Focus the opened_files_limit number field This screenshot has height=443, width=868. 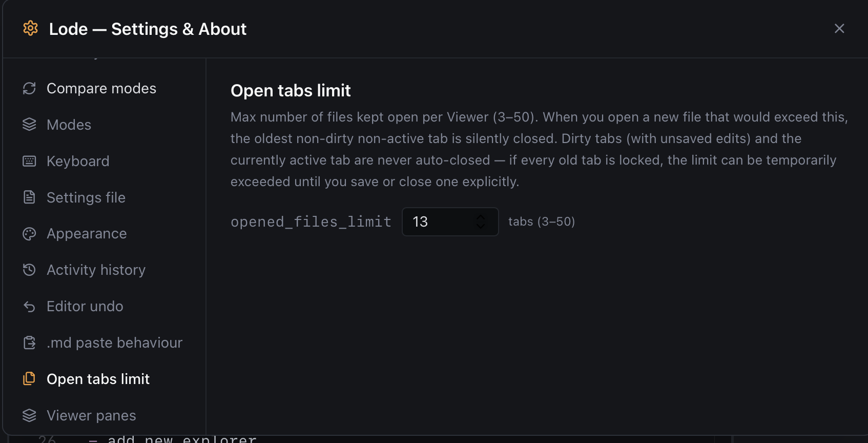click(450, 221)
